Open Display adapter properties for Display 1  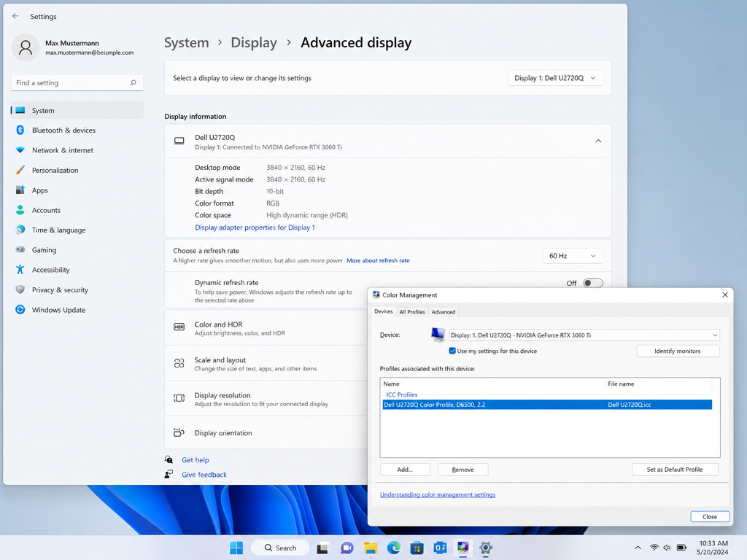tap(255, 227)
